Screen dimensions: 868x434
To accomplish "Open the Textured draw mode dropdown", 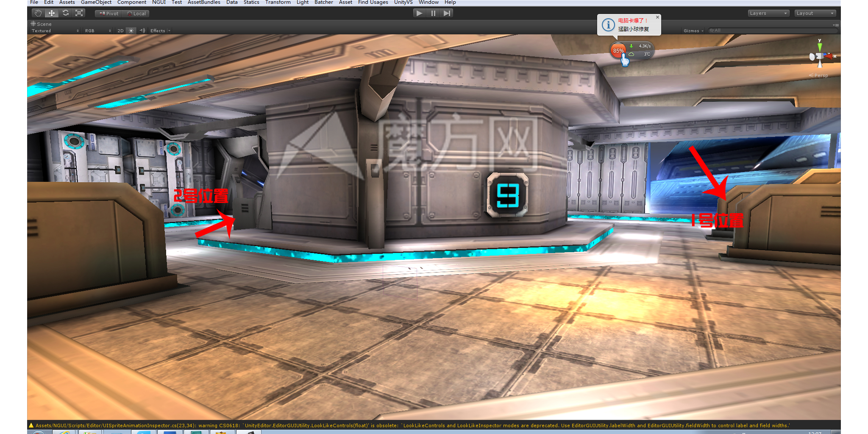I will click(x=55, y=31).
